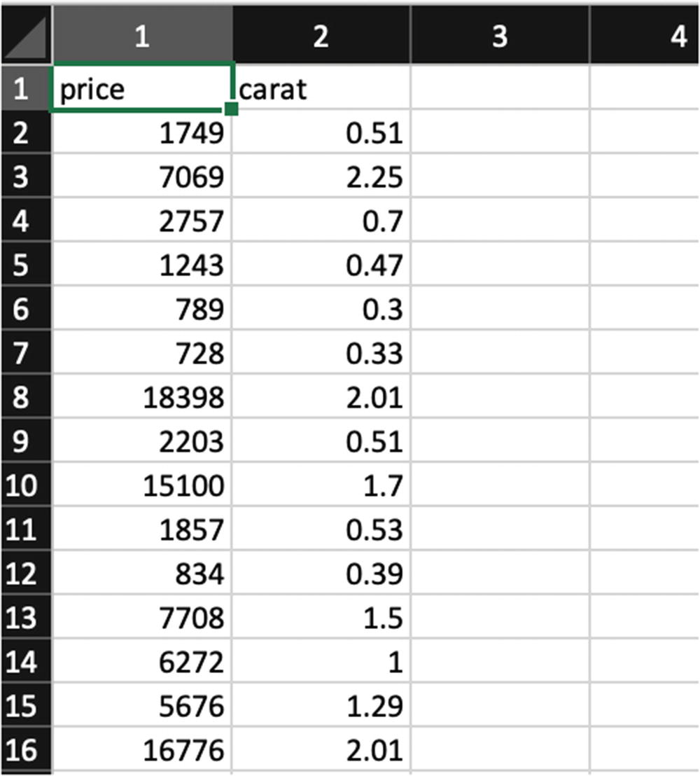700x776 pixels.
Task: Select the cell with price 7069
Action: click(141, 177)
